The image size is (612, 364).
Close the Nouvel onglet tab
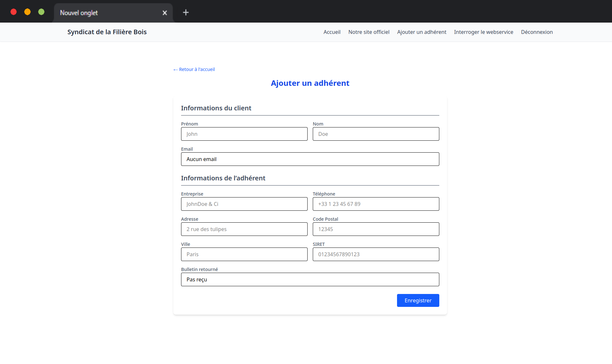coord(165,13)
